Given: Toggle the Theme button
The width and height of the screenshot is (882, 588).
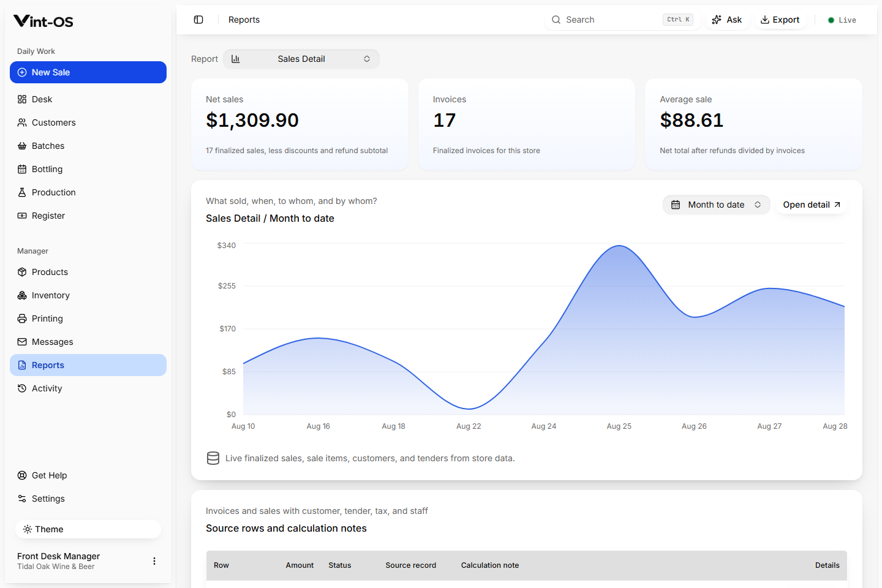Looking at the screenshot, I should click(88, 529).
